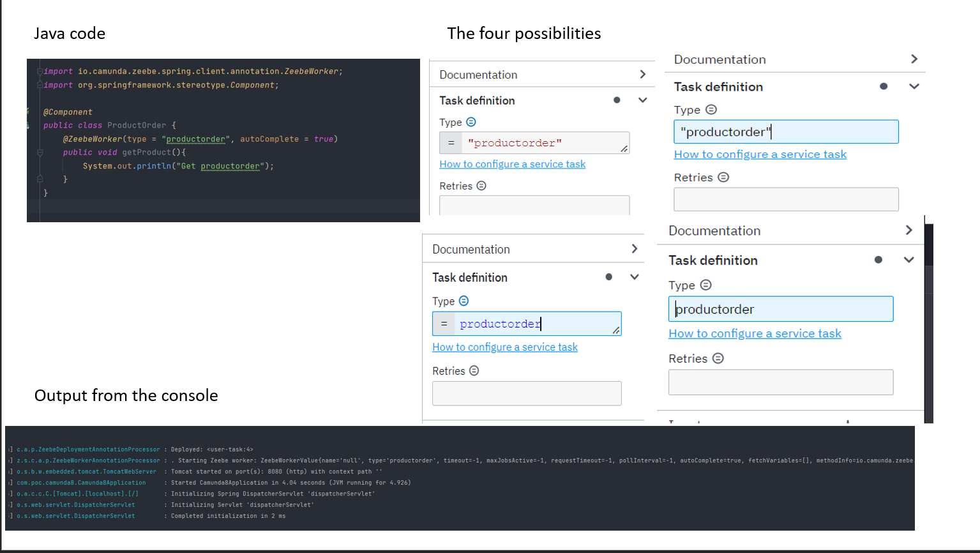Screen dimensions: 980x553
Task: Expand the Documentation section in the top-left panel
Action: 643,74
